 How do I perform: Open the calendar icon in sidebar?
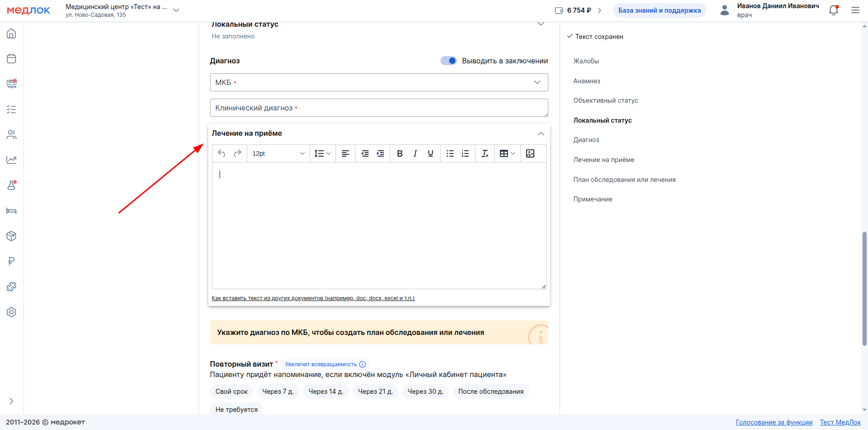click(11, 59)
